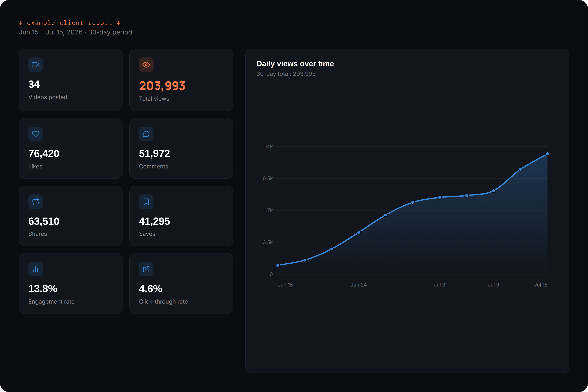
Task: Click the 13.8% engagement rate value
Action: coord(43,289)
